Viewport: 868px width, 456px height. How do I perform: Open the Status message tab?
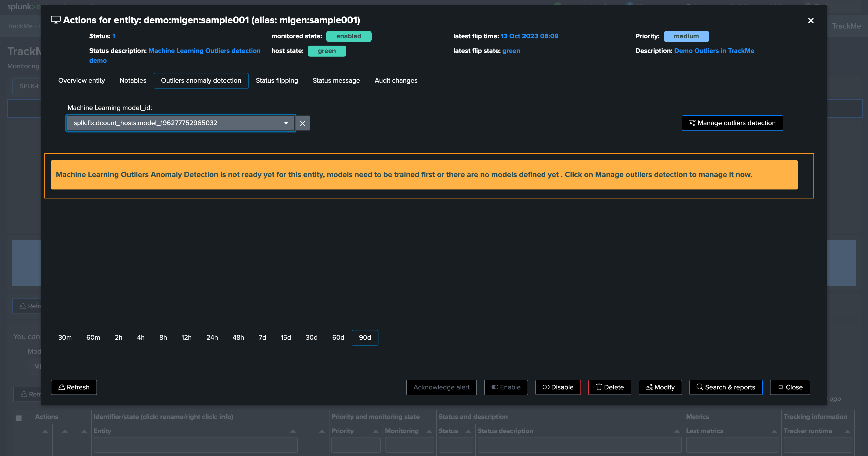(x=336, y=81)
